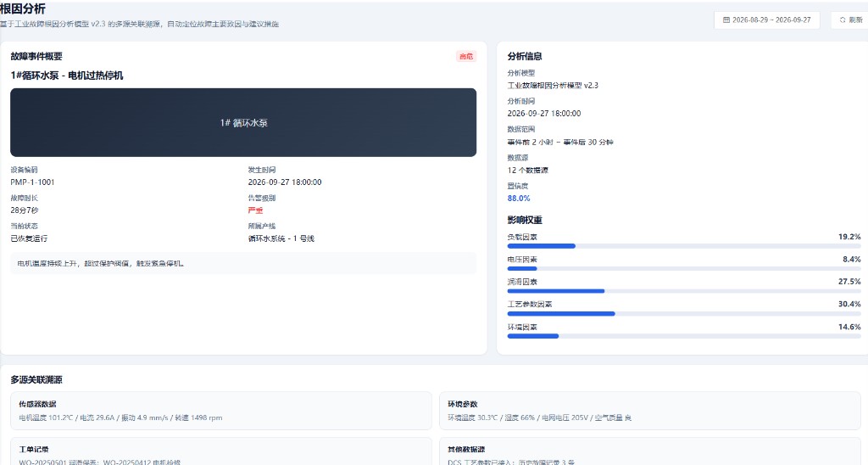Click the 工艺参数因素 30.4% progress bar
868x465 pixels.
[684, 314]
